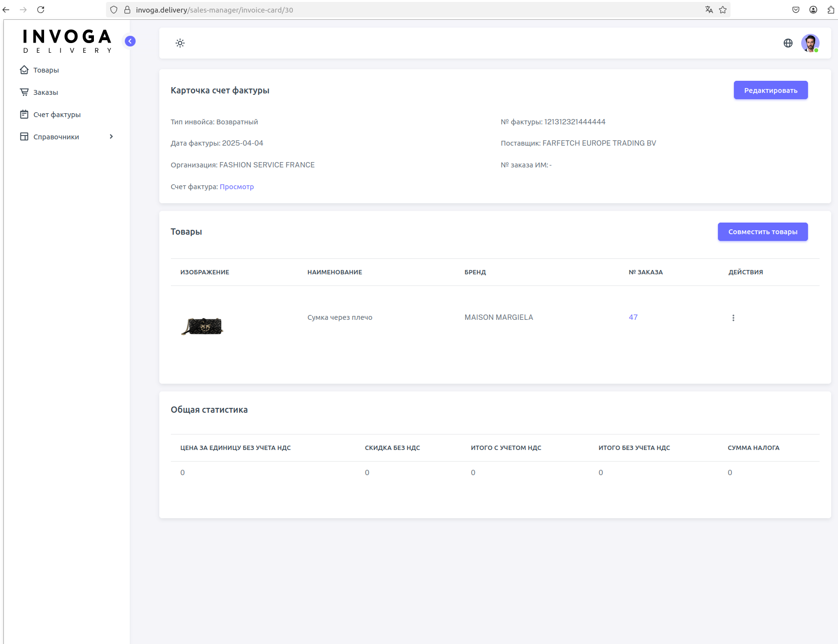Click the № фактуры: 121312321444444 text

click(553, 122)
